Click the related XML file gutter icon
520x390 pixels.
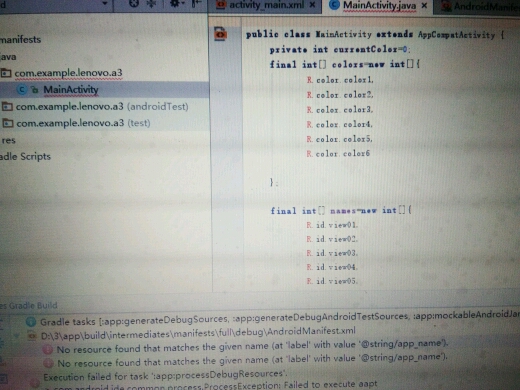220,34
